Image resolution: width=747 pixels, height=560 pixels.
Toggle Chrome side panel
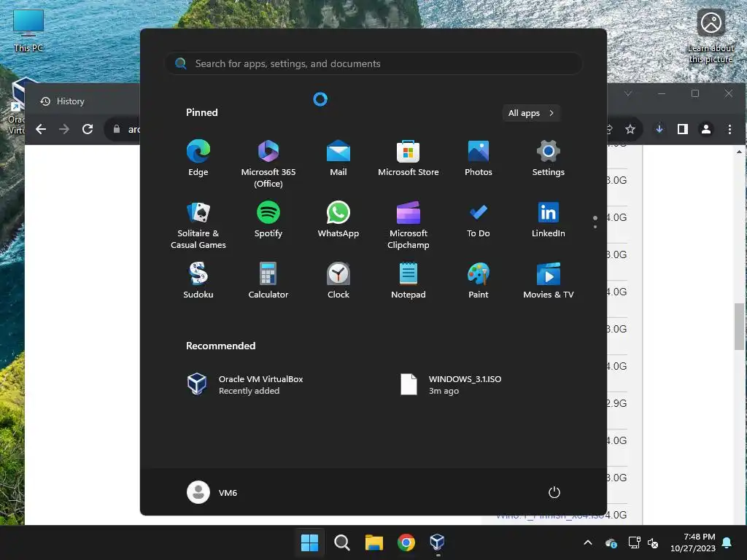[683, 129]
